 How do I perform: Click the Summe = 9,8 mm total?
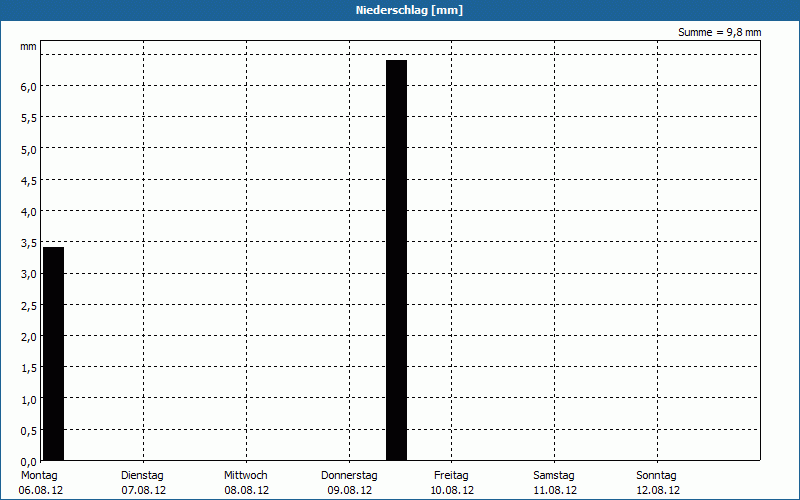pyautogui.click(x=719, y=32)
